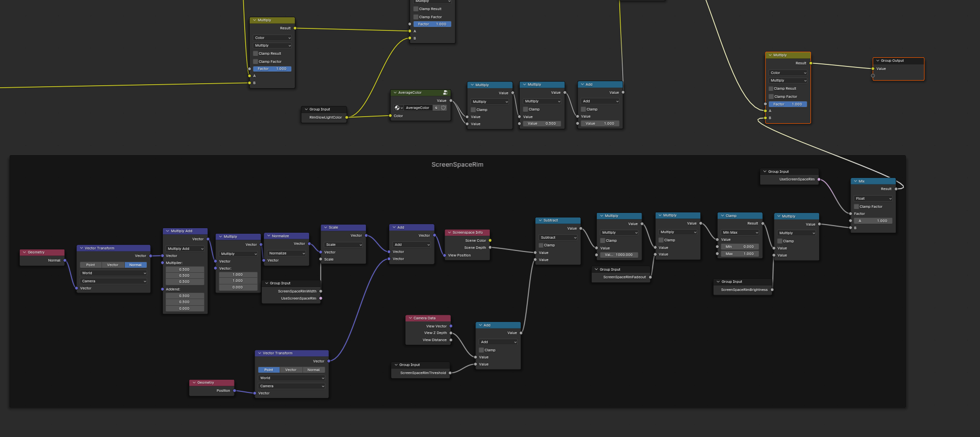Collapse the Group Output node with its chevron

tap(877, 61)
